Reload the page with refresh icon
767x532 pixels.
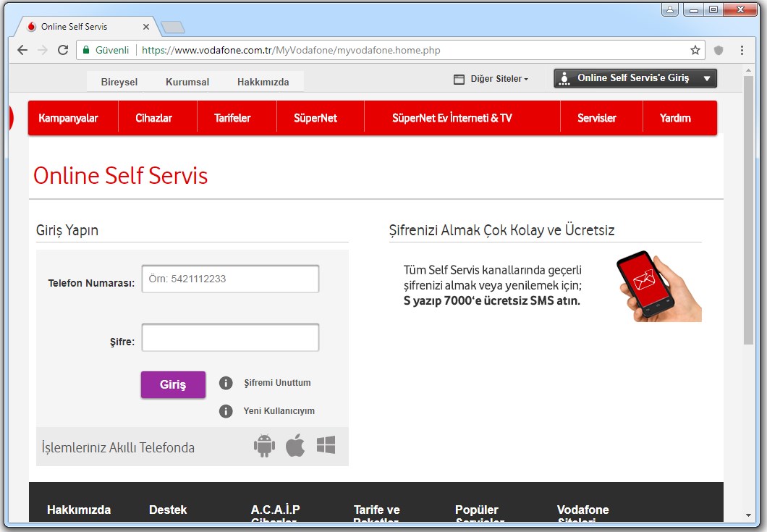(x=63, y=50)
